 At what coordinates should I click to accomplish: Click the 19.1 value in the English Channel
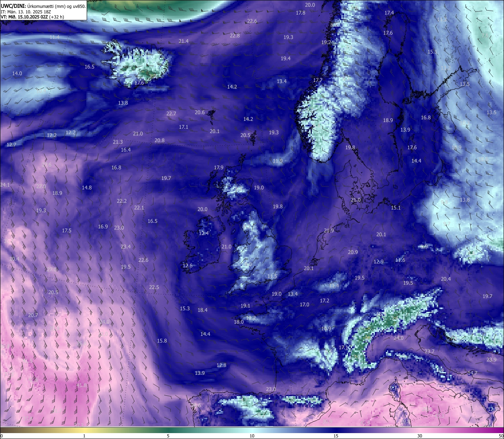tap(245, 306)
